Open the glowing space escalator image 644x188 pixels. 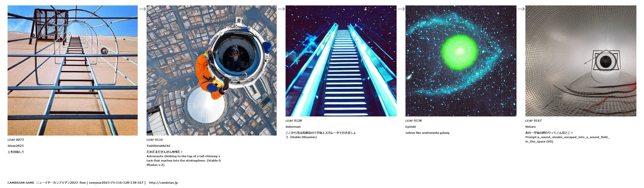[341, 61]
